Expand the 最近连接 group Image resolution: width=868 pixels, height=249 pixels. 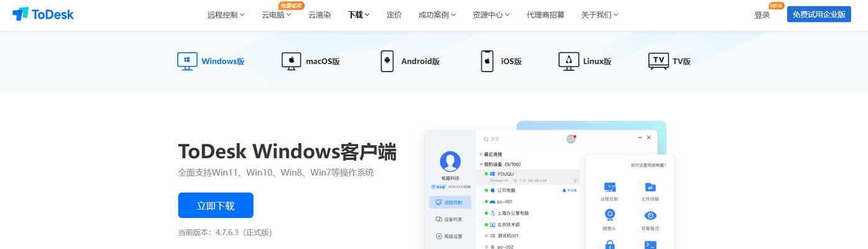491,154
